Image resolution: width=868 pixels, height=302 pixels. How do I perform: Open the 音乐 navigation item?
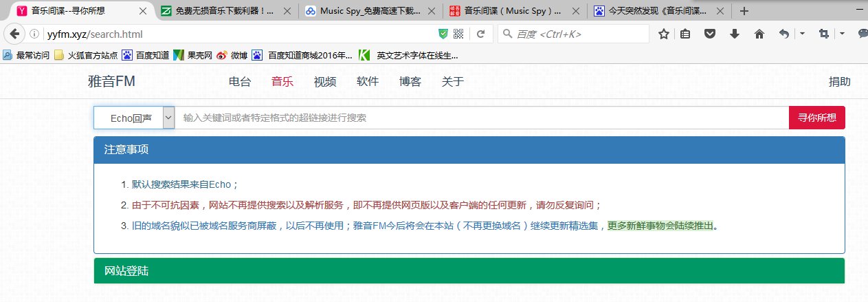coord(282,82)
